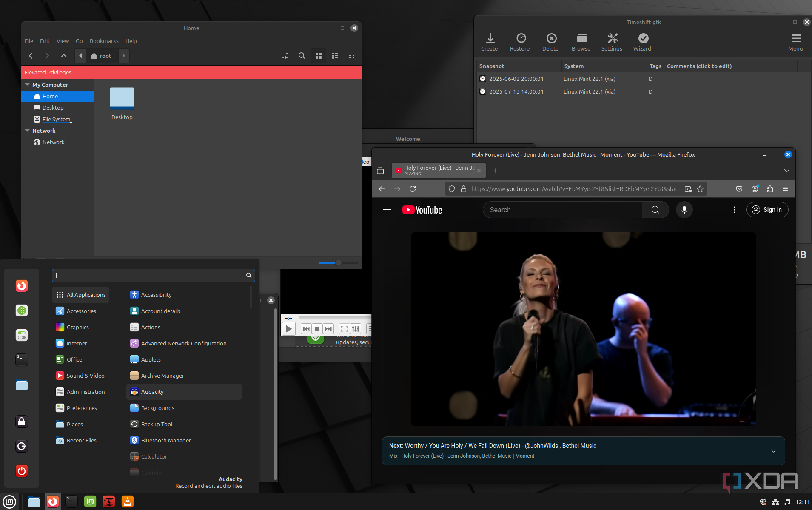
Task: Click application menu vertical scrollbar
Action: 251,298
